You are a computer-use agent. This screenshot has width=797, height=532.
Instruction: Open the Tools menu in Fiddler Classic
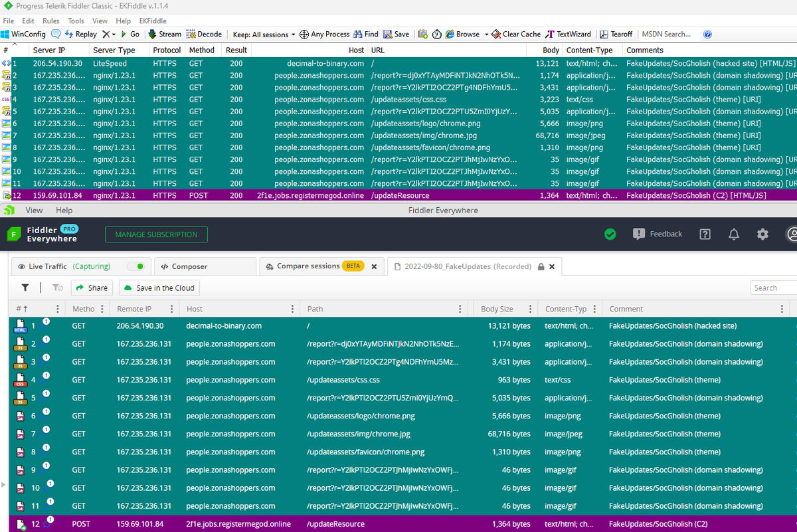pyautogui.click(x=76, y=21)
